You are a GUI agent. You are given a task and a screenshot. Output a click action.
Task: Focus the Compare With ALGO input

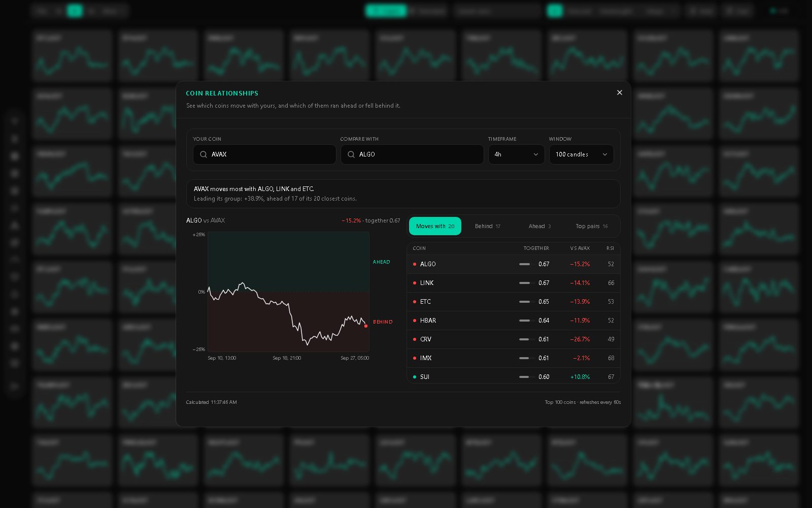click(x=412, y=154)
